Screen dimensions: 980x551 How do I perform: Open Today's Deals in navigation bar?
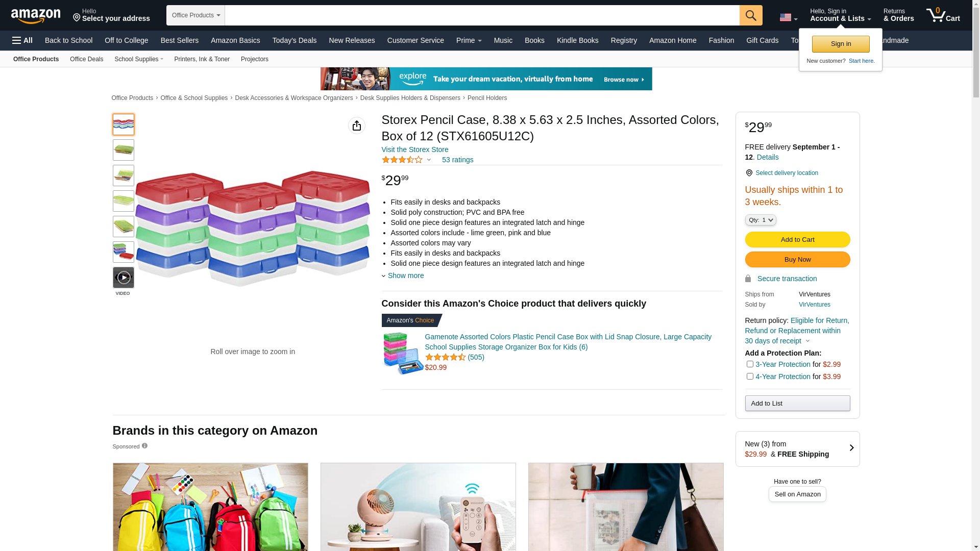coord(294,40)
